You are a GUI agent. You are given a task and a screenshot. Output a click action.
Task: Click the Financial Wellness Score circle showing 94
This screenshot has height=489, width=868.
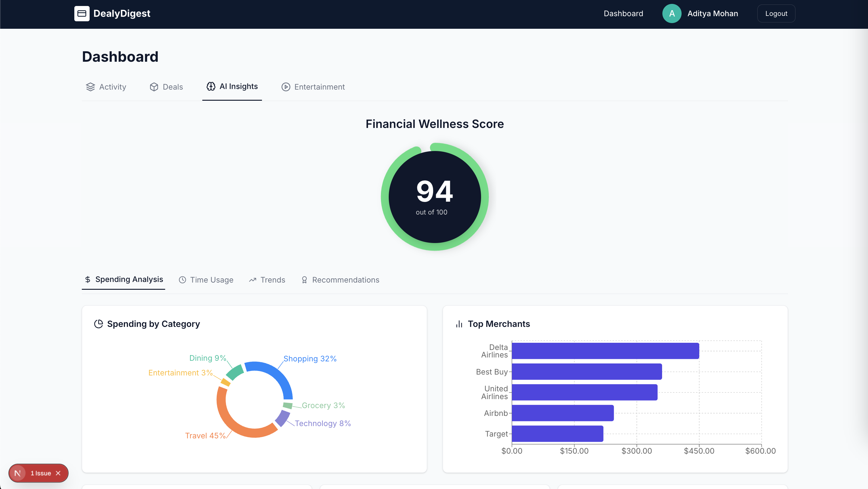click(435, 197)
